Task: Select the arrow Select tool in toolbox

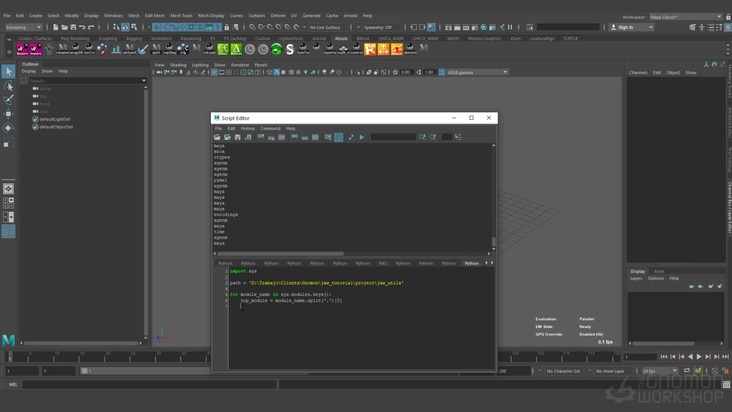Action: pyautogui.click(x=8, y=71)
